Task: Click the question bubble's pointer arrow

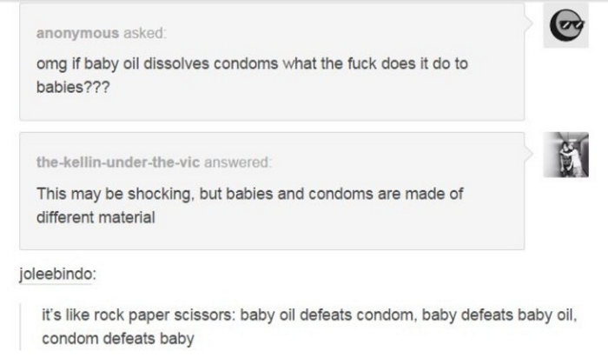Action: [x=529, y=25]
